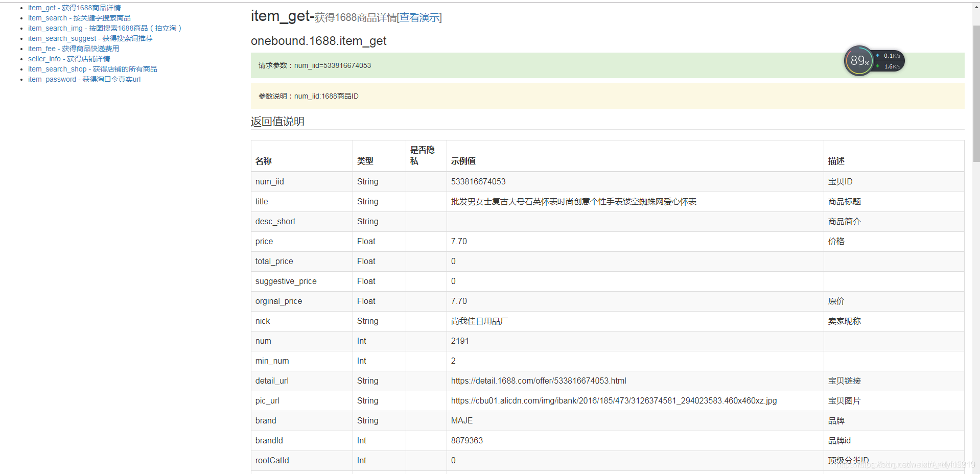980x474 pixels.
Task: Click the 89% speed monitor widget
Action: coord(874,61)
